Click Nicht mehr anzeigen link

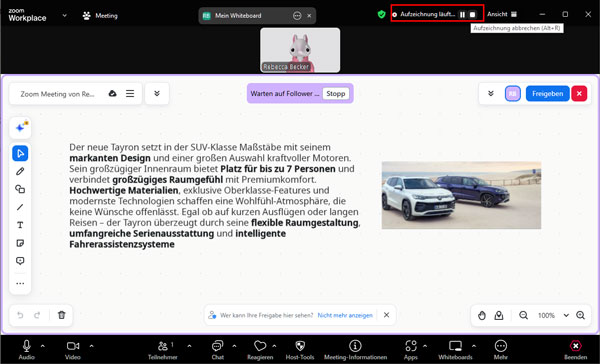click(x=345, y=315)
